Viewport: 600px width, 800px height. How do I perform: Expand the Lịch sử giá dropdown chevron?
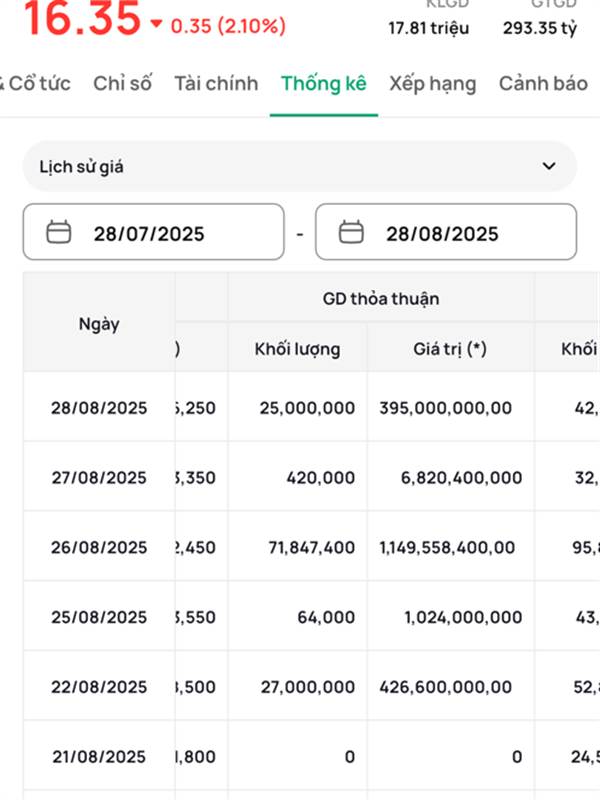(548, 166)
